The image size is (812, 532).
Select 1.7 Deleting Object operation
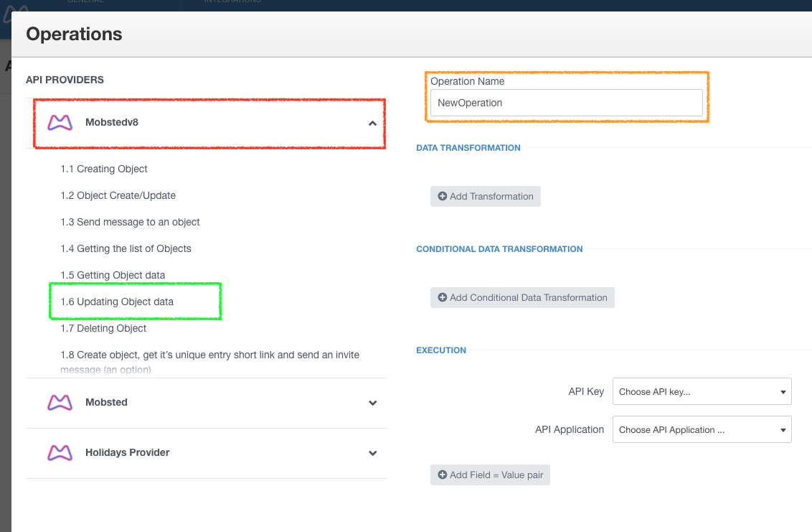tap(103, 328)
